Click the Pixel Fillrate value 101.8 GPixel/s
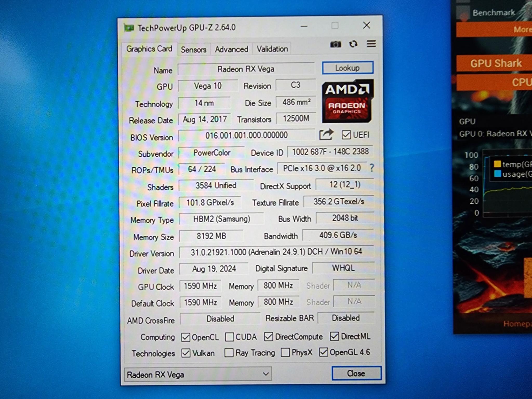Viewport: 532px width, 399px height. (210, 202)
